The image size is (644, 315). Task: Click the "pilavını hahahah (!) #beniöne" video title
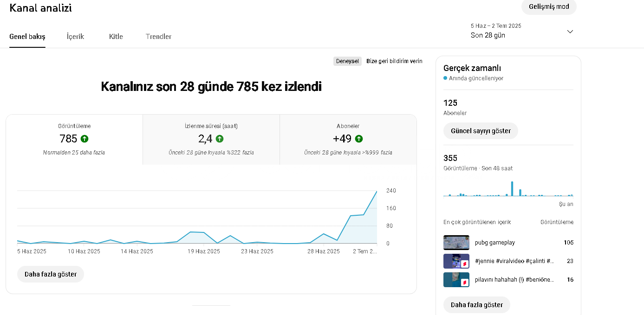514,280
